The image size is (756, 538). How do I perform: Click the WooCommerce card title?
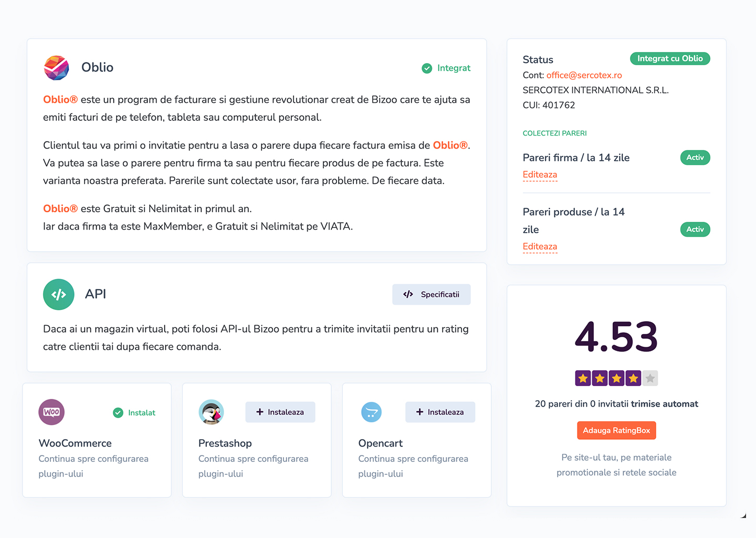pos(75,443)
